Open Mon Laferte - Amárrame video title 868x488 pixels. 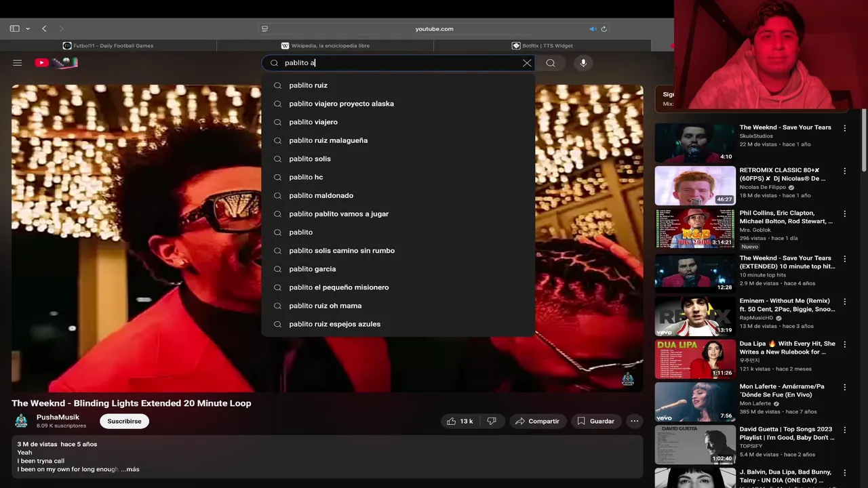[x=782, y=390]
